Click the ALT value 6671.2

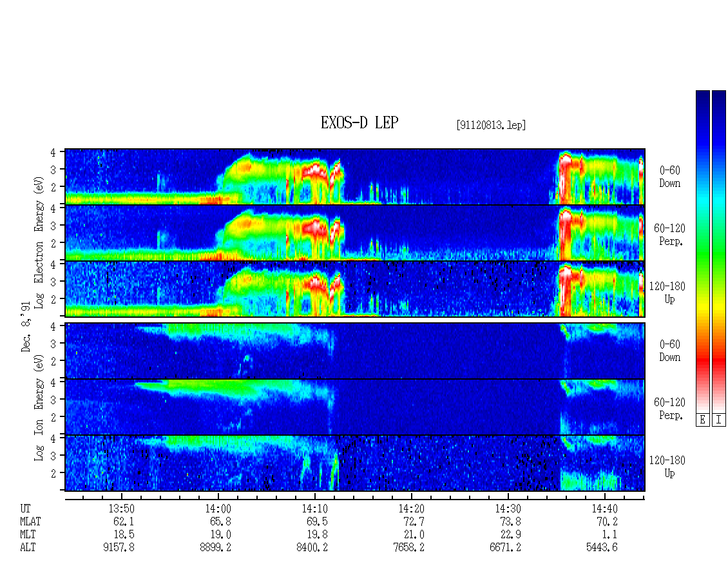(505, 548)
